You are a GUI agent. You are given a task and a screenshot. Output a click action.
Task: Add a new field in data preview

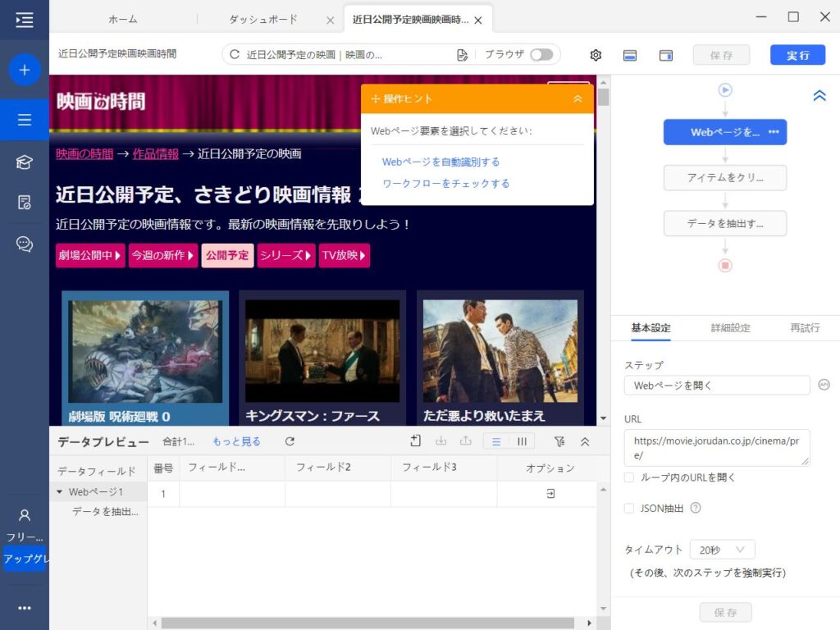[x=415, y=441]
